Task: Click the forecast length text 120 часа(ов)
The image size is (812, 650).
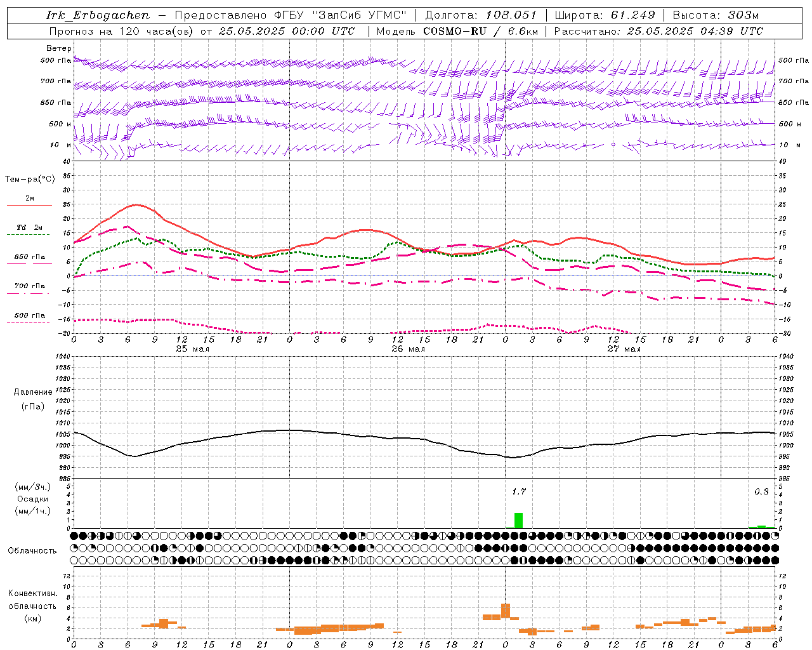Action: [156, 31]
